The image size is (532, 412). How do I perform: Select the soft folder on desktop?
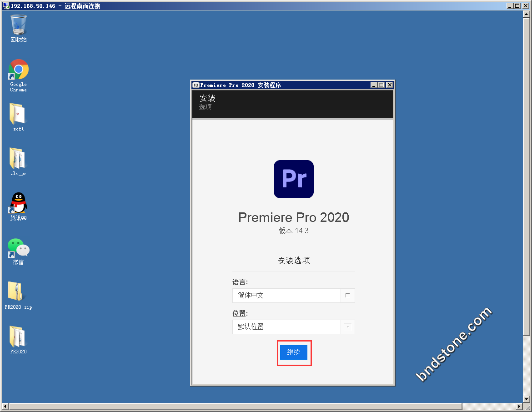click(x=18, y=114)
